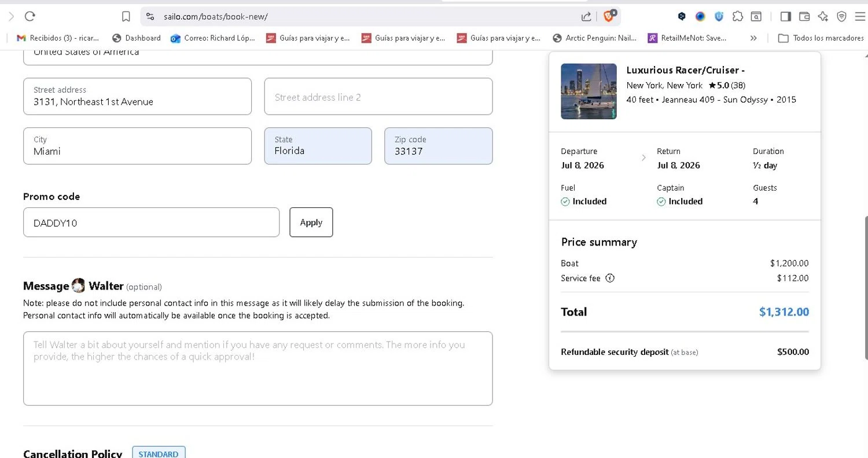The height and width of the screenshot is (458, 868).
Task: Open the blue shield extension icon
Action: [719, 17]
